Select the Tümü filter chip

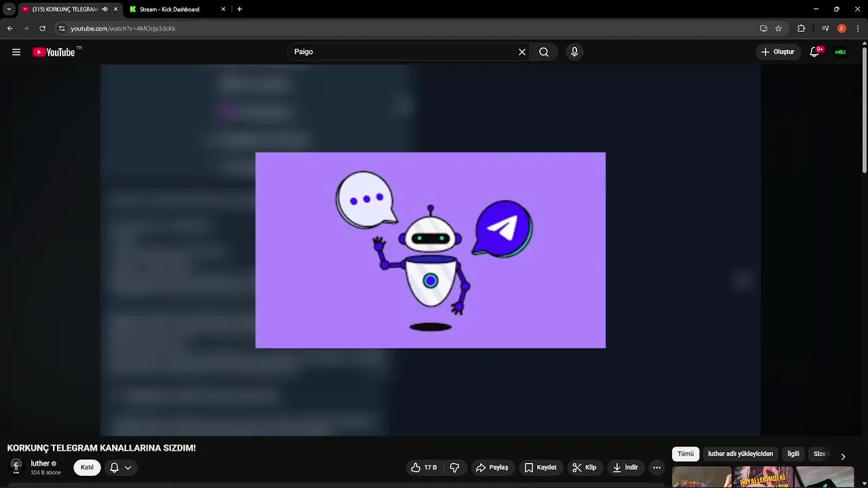[x=686, y=454]
